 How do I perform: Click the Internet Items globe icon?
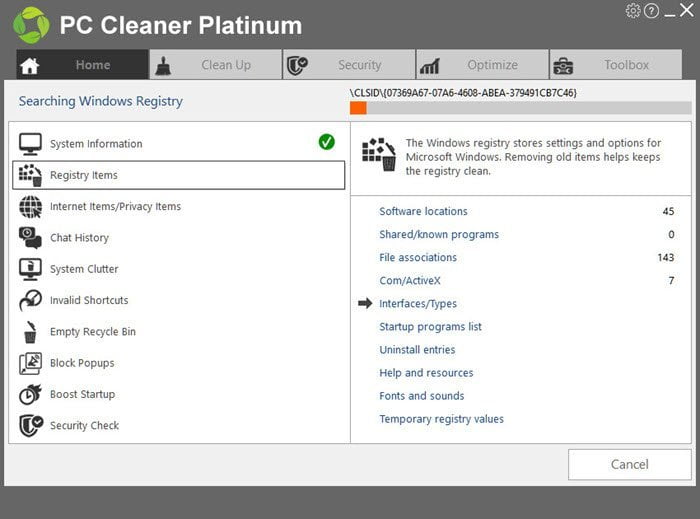tap(30, 207)
